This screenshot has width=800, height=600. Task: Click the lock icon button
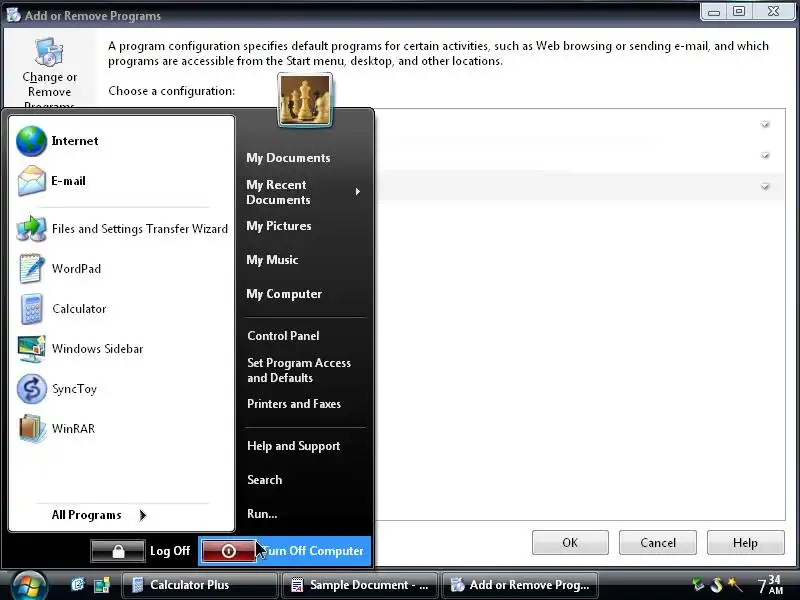pos(118,551)
